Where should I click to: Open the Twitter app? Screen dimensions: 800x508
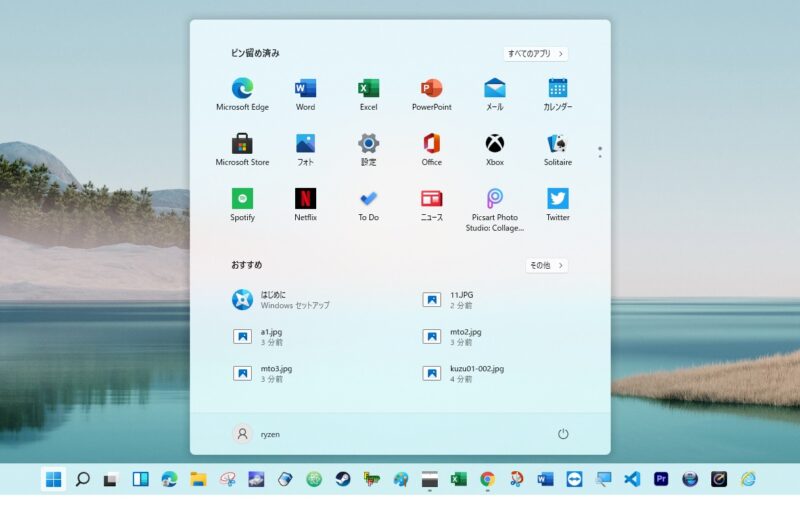(x=558, y=205)
